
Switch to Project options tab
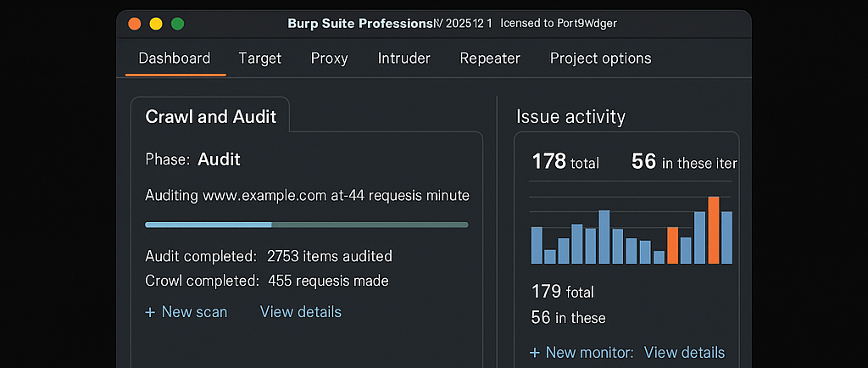coord(600,59)
